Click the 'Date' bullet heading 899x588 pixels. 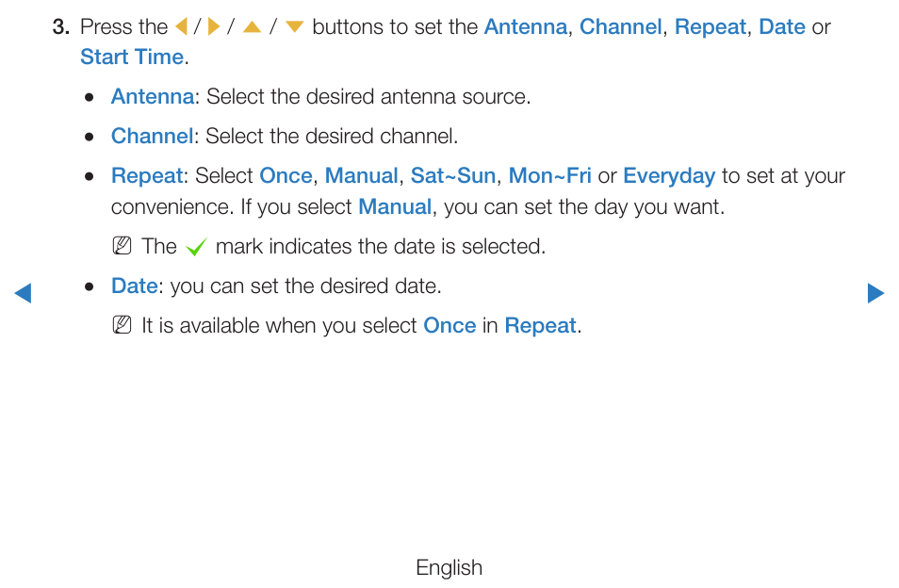point(134,286)
